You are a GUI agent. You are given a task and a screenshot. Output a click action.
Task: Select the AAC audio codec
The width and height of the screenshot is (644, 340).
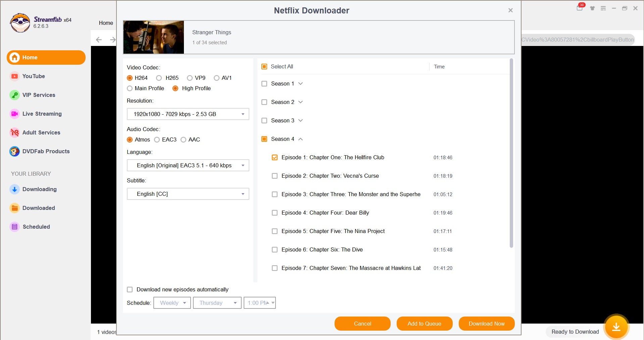(x=183, y=140)
